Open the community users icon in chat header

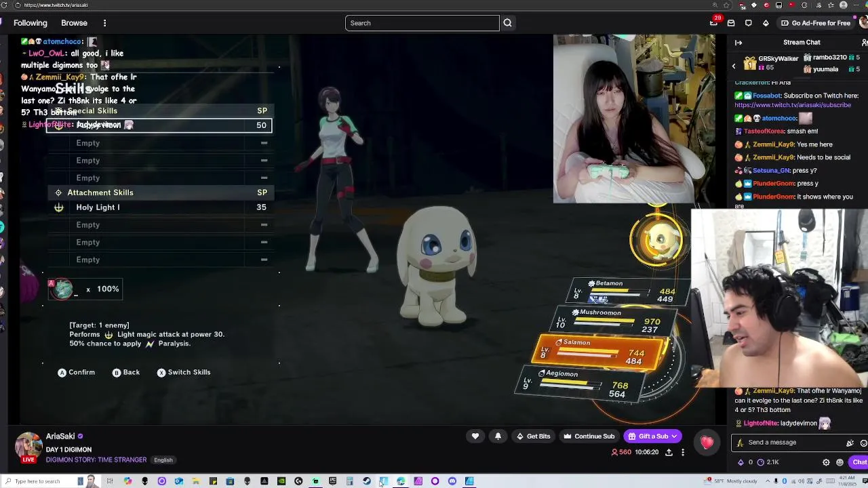(x=864, y=43)
